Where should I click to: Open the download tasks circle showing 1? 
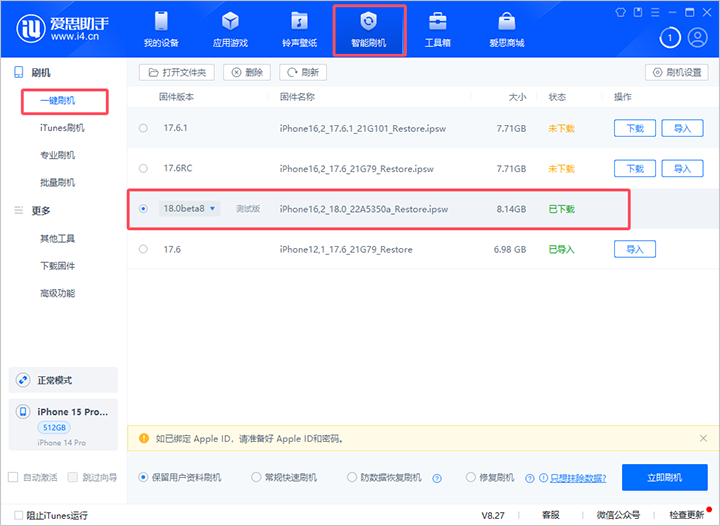tap(671, 38)
